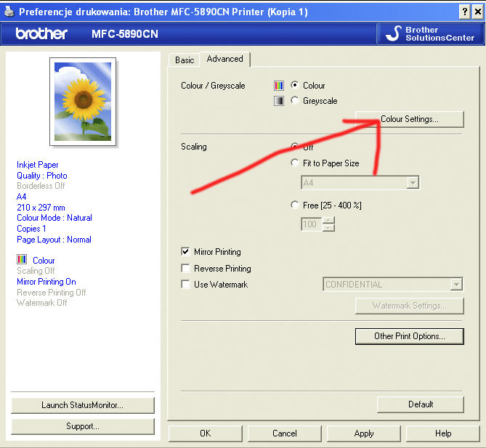The image size is (486, 448).
Task: Click the Inkjet Paper summary text
Action: click(38, 165)
